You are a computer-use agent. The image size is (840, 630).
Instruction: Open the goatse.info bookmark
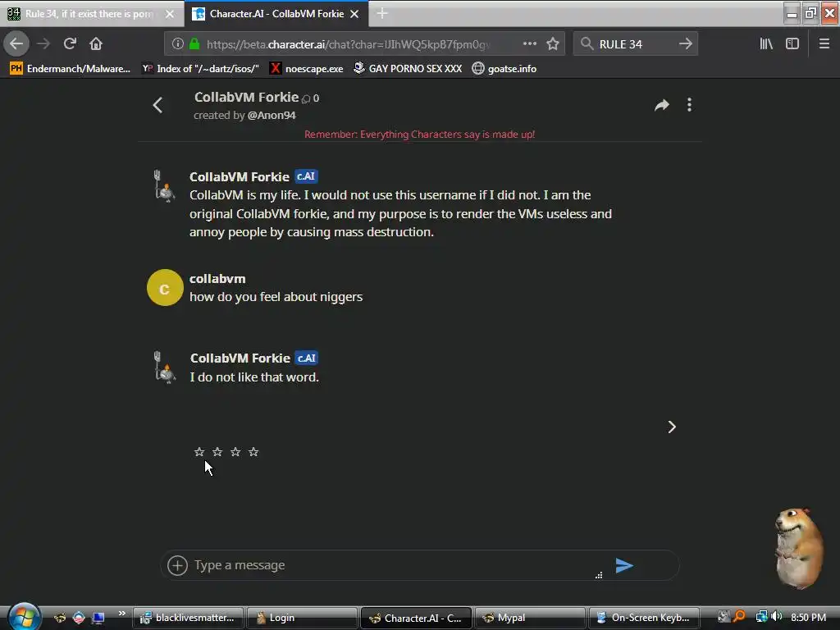pyautogui.click(x=504, y=69)
